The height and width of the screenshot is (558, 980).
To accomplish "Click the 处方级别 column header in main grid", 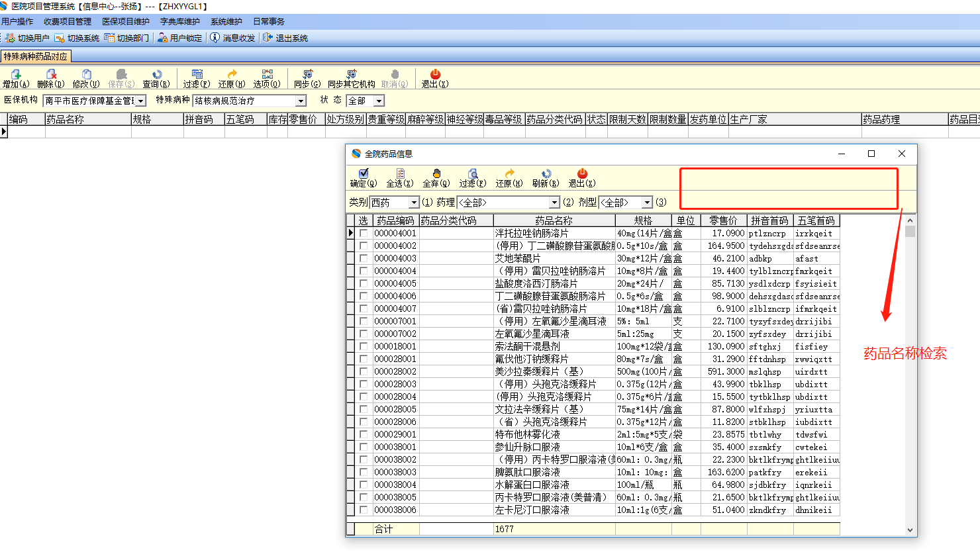I will point(346,119).
